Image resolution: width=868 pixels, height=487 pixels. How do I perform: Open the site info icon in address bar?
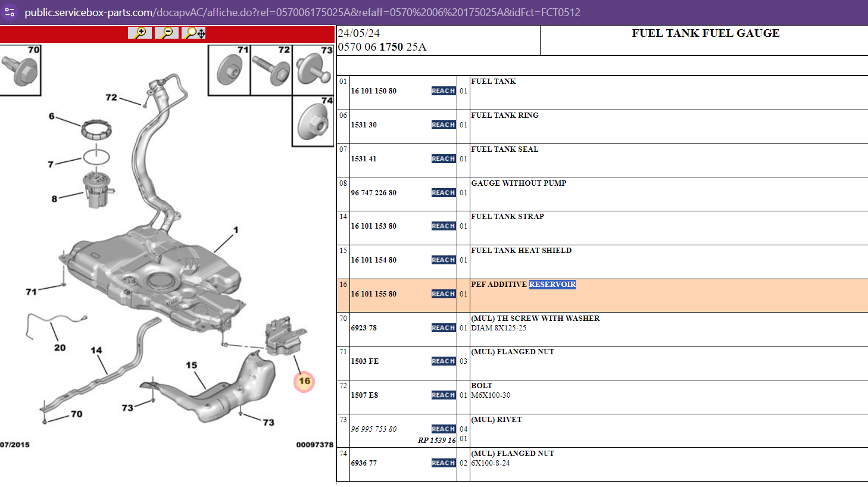[10, 12]
